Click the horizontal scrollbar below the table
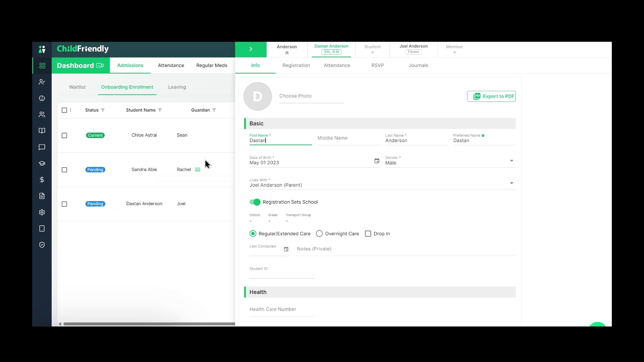Viewport: 644px width, 362px height. 149,324
